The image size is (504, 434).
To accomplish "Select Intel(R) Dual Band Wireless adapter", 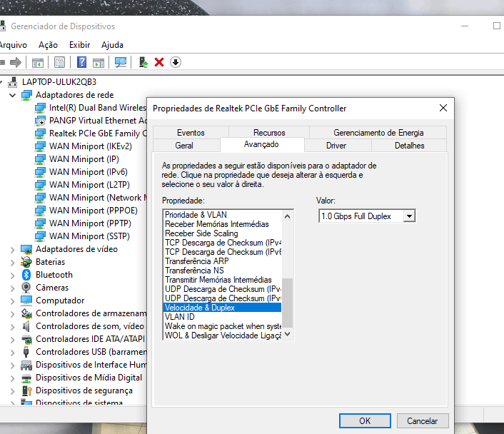I will pyautogui.click(x=98, y=108).
